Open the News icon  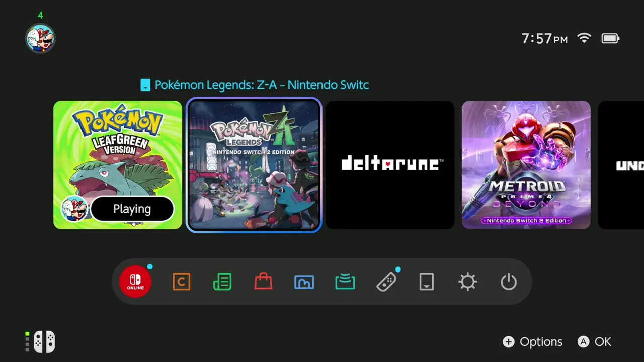pos(222,282)
